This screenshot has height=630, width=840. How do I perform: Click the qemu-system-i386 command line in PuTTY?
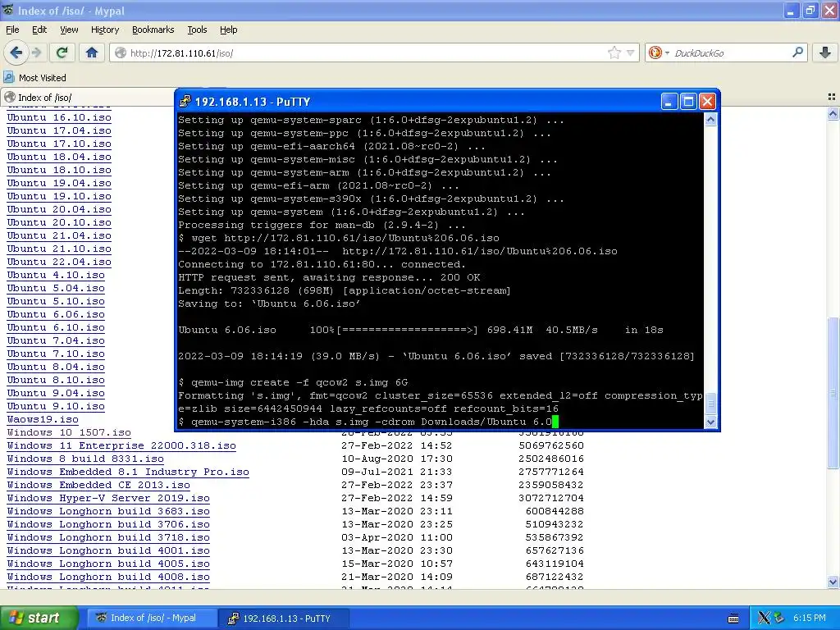point(368,422)
